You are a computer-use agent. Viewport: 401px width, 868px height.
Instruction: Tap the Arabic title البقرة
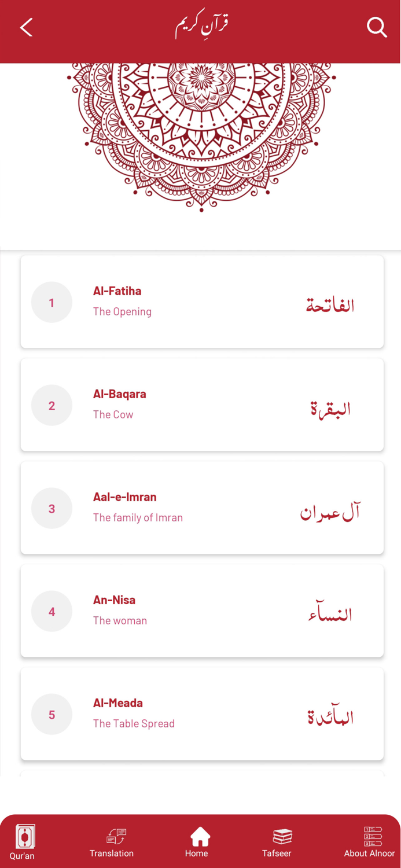[330, 407]
